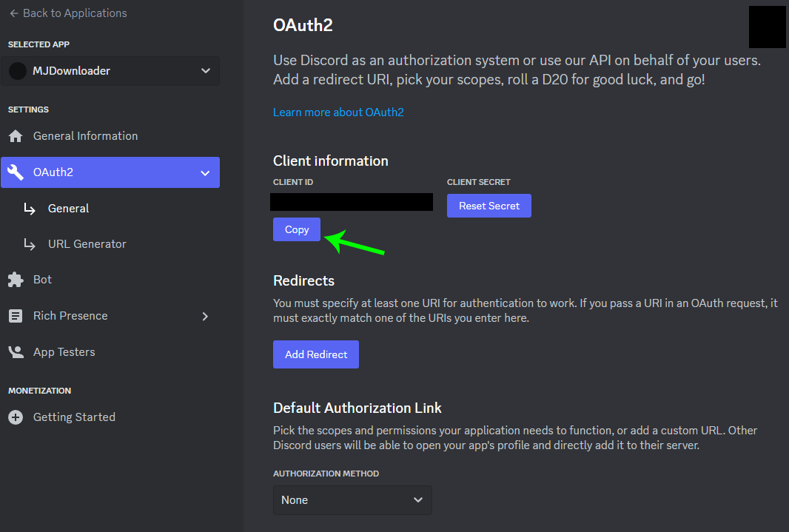The image size is (789, 532).
Task: Click the OAuth2 page heading
Action: (x=303, y=25)
